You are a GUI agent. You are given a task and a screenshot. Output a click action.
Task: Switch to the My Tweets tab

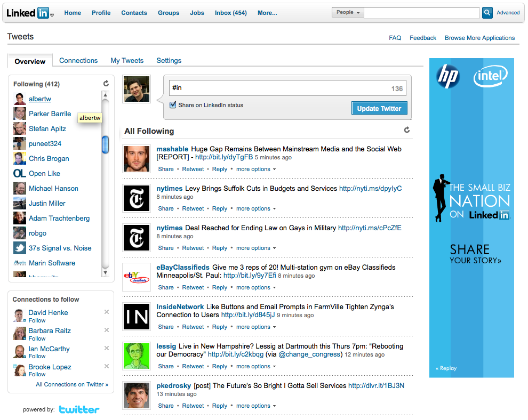(x=127, y=61)
